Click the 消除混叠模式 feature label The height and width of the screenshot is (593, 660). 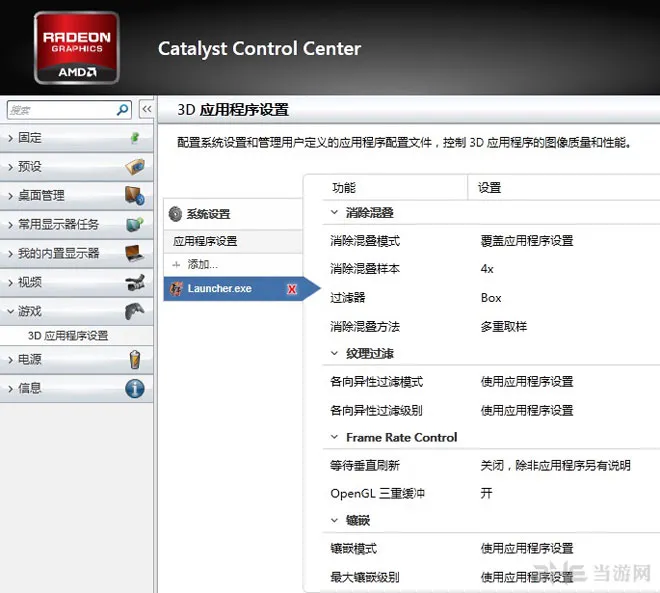(x=365, y=241)
